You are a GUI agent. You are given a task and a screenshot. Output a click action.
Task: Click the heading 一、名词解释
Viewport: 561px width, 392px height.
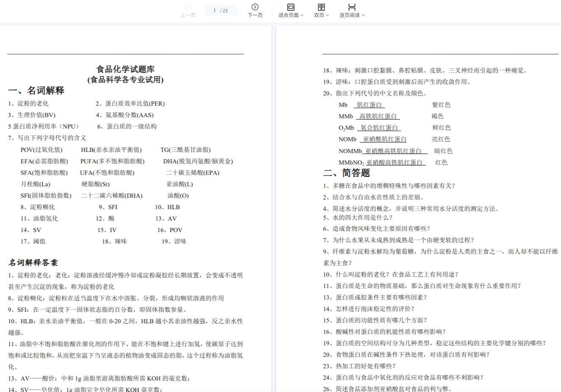click(36, 90)
